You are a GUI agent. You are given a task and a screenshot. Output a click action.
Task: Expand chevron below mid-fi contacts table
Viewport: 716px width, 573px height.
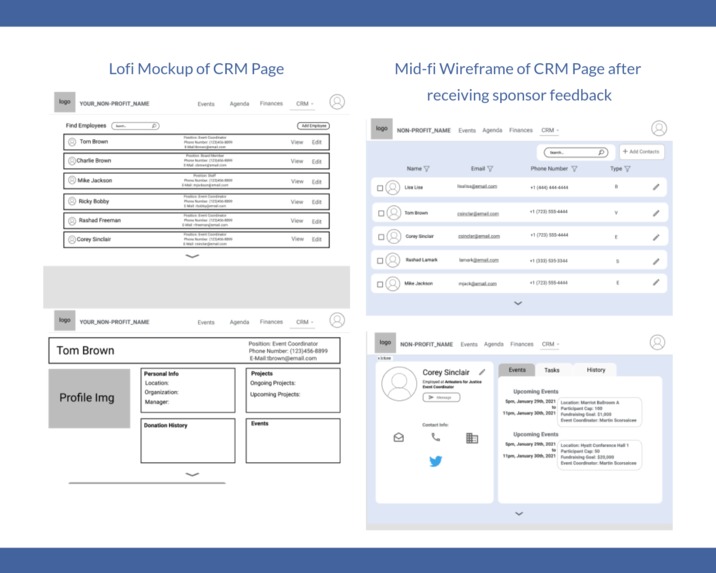coord(518,303)
